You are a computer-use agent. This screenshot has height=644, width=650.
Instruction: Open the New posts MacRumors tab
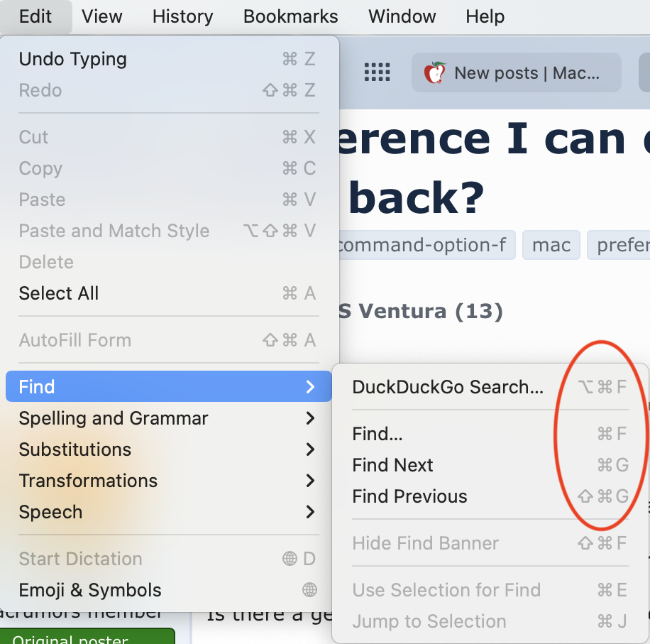click(517, 72)
